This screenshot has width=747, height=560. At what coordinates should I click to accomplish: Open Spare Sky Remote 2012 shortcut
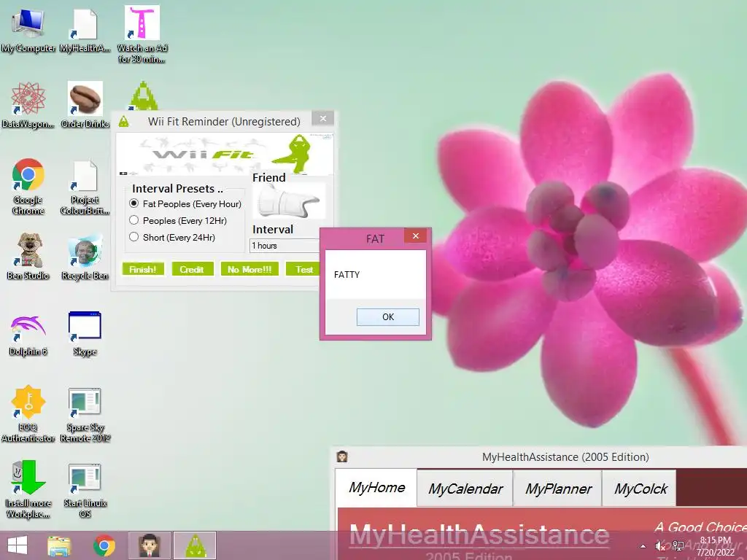tap(85, 414)
